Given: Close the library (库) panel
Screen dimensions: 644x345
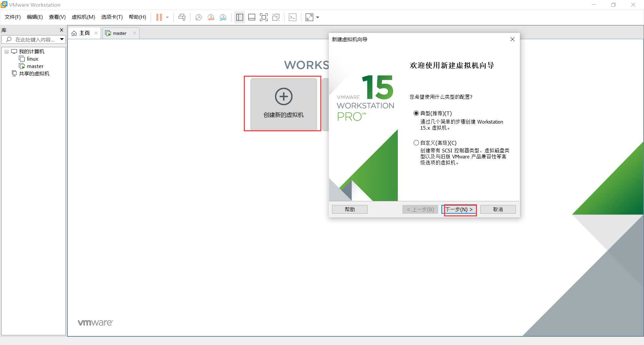Looking at the screenshot, I should (x=61, y=30).
